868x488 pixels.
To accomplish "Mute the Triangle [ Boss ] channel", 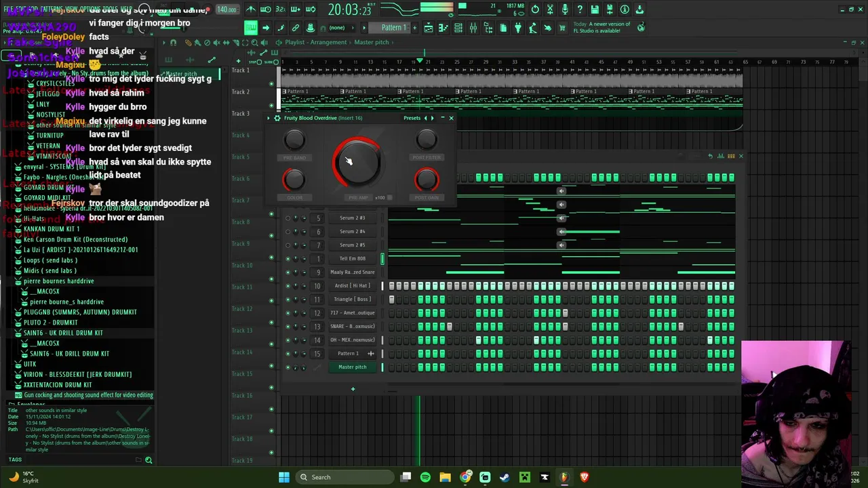I will [288, 300].
